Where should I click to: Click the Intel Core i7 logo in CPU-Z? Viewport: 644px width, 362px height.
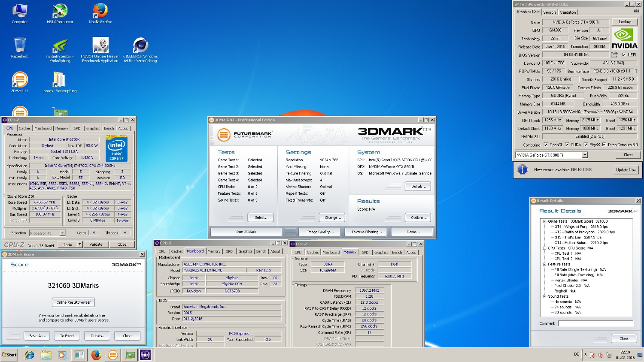click(x=117, y=148)
